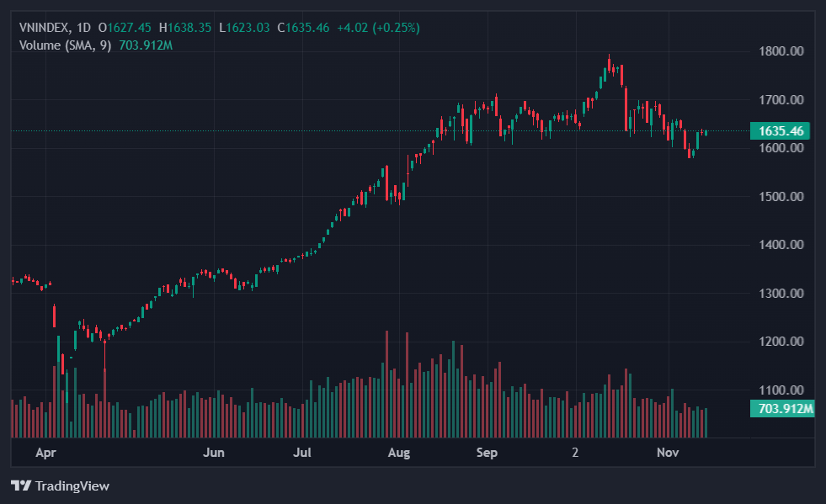Select the 703.912M volume tag on the price axis
The width and height of the screenshot is (826, 504).
782,409
